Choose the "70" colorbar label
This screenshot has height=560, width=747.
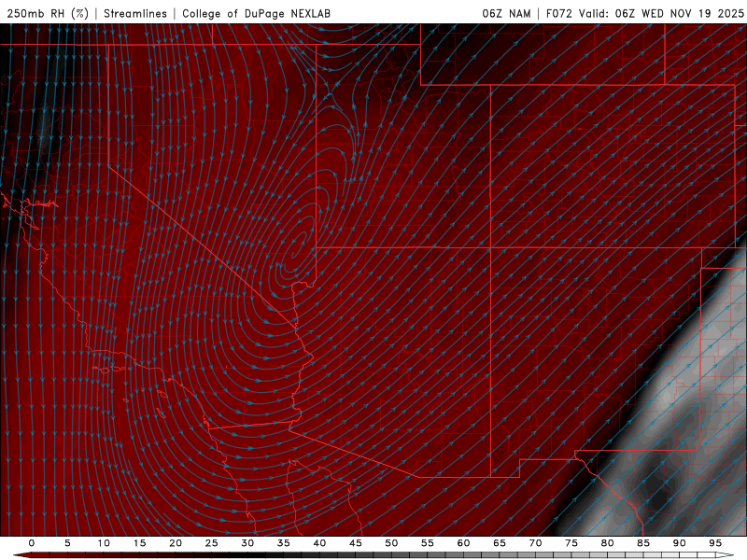[x=535, y=543]
